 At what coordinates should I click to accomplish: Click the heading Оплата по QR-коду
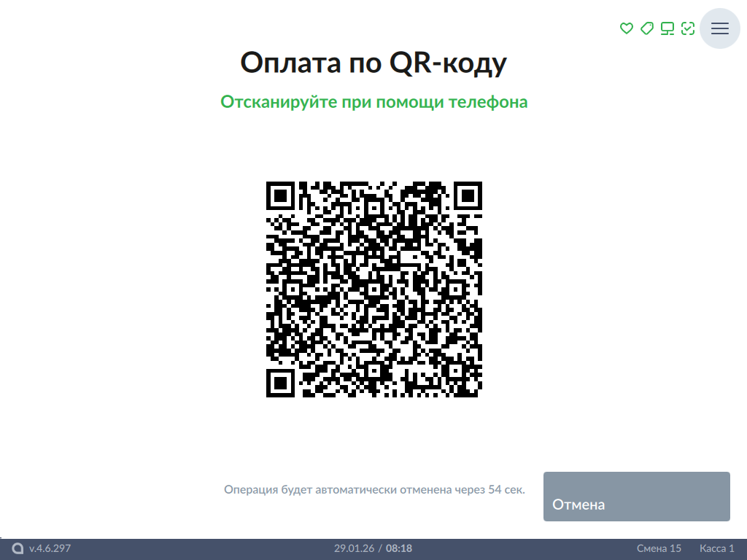(x=373, y=63)
